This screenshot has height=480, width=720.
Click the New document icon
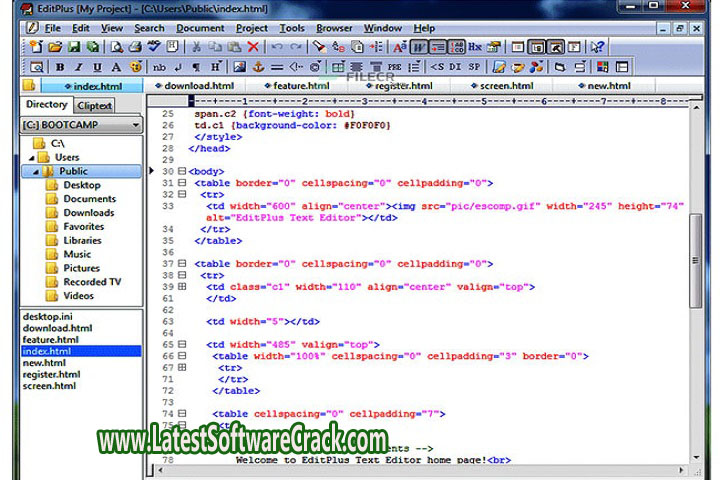36,47
